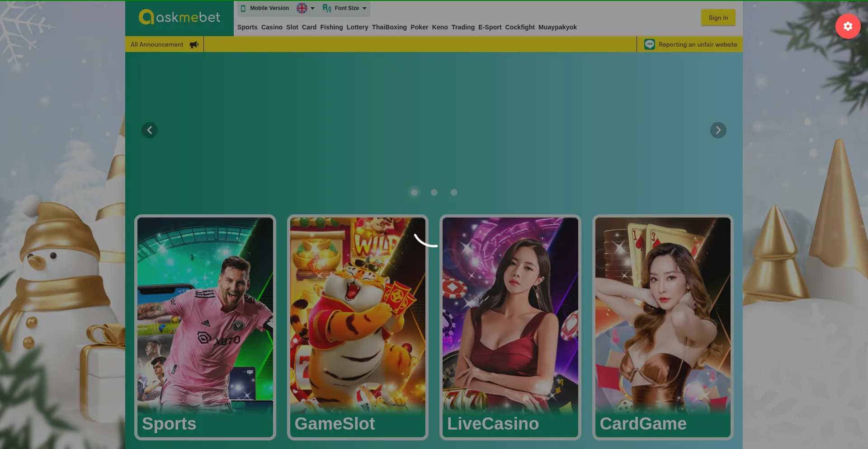Open the Lottery menu item

357,27
